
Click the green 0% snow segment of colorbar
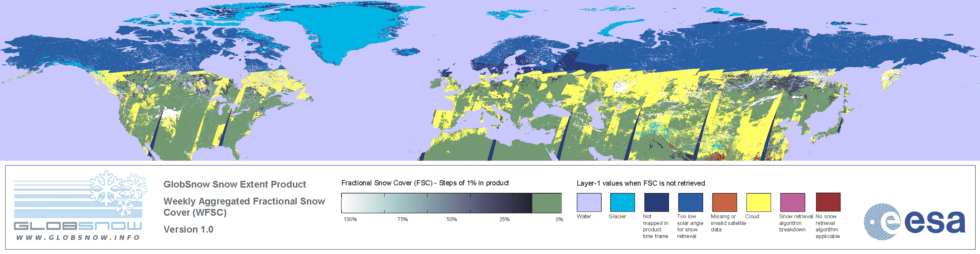coord(547,203)
